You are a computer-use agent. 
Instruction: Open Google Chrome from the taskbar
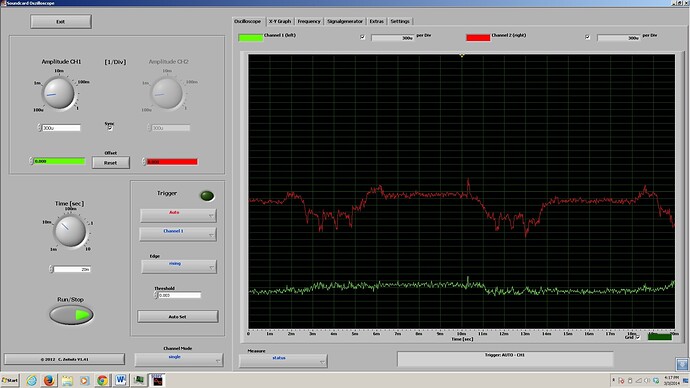coord(102,380)
